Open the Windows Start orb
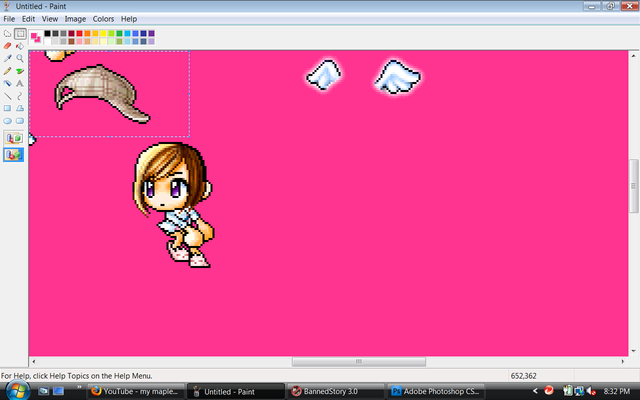640x400 pixels. pos(17,391)
